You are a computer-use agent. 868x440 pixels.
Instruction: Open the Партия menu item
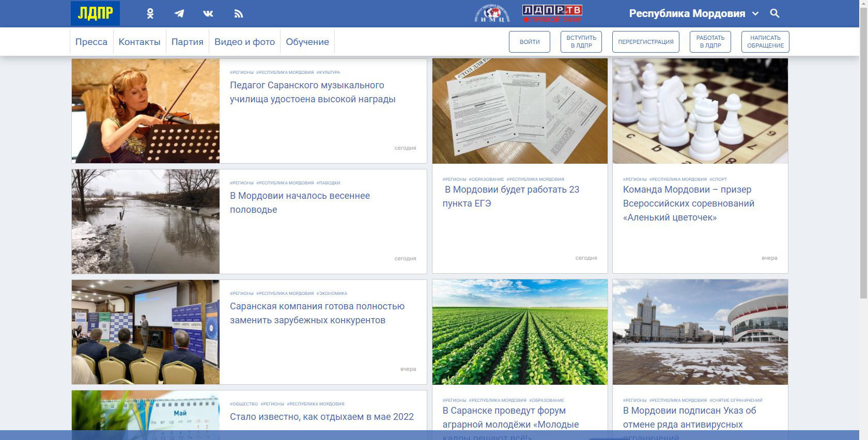tap(187, 42)
